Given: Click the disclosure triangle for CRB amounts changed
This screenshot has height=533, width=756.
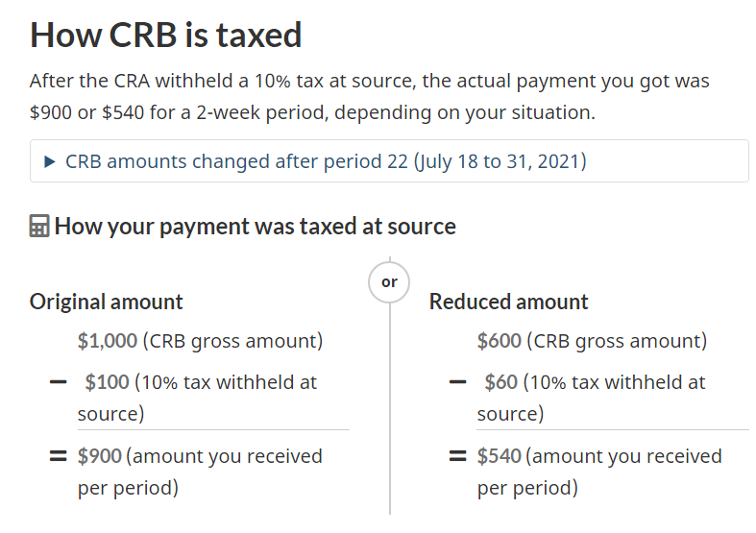Looking at the screenshot, I should pyautogui.click(x=50, y=161).
